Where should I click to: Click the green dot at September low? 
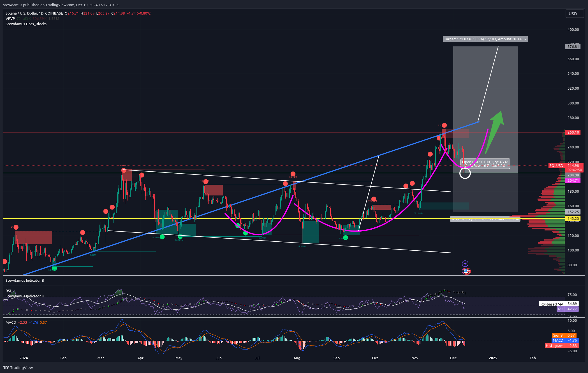coord(345,238)
